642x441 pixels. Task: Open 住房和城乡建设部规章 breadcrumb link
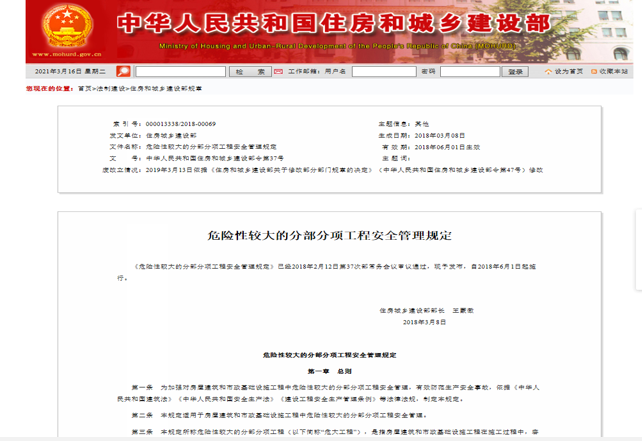[165, 89]
